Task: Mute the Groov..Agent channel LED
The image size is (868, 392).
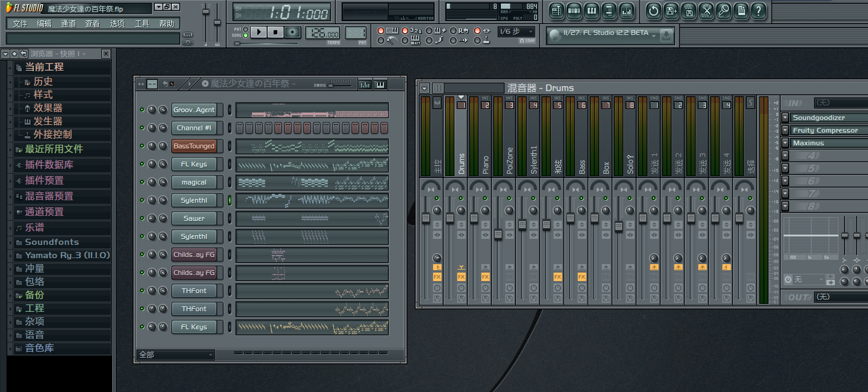Action: point(142,110)
